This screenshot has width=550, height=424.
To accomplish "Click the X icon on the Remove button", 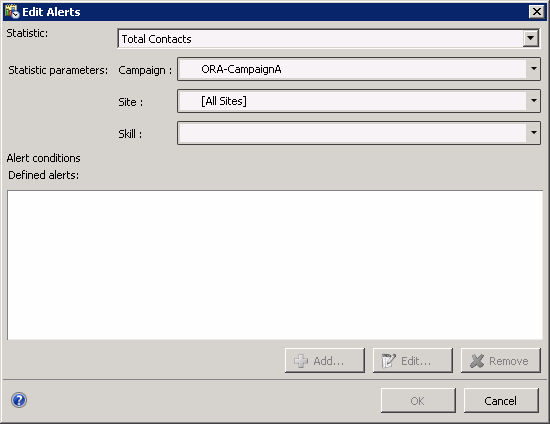I will point(477,361).
